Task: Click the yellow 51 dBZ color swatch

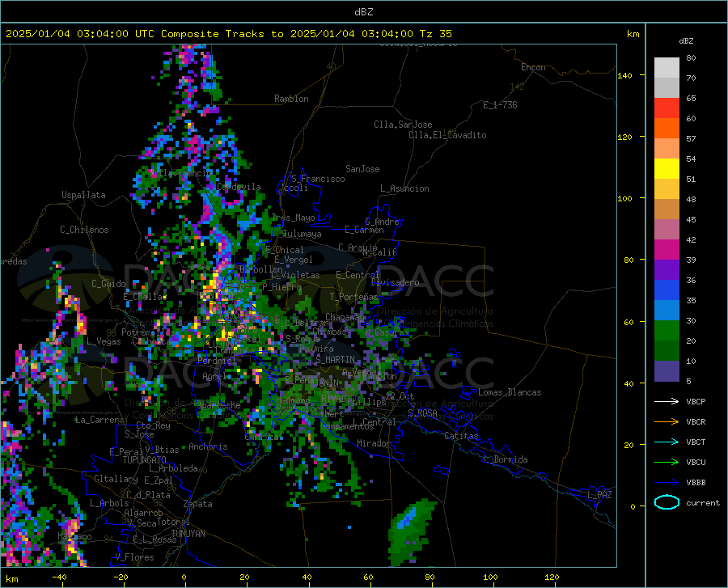Action: tap(667, 169)
